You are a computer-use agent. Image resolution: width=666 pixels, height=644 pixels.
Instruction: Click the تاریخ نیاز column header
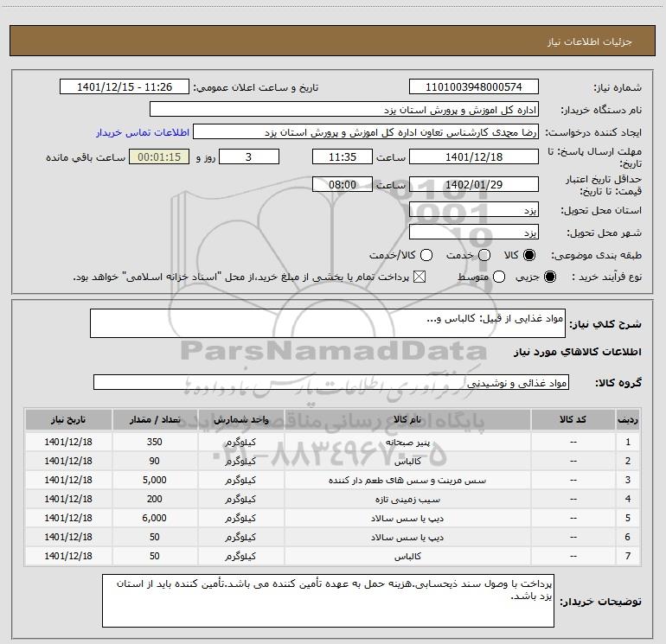[x=68, y=420]
